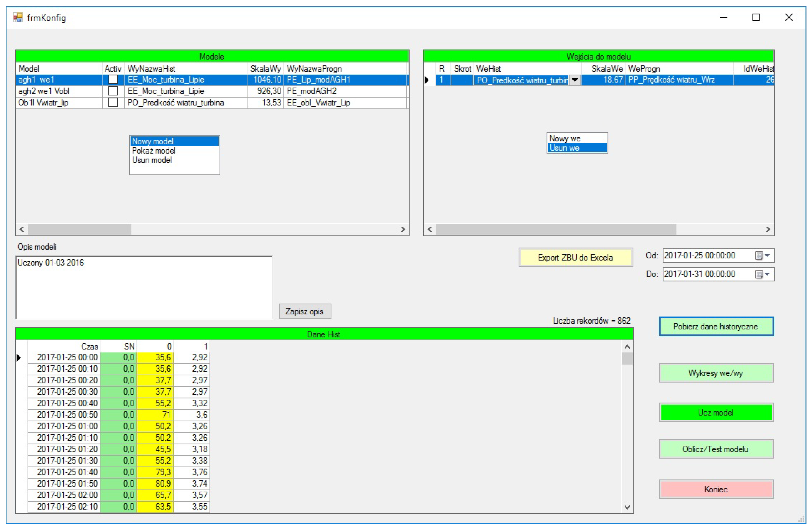Click row selector arrow in Wejścia grid
812x528 pixels.
pos(427,80)
